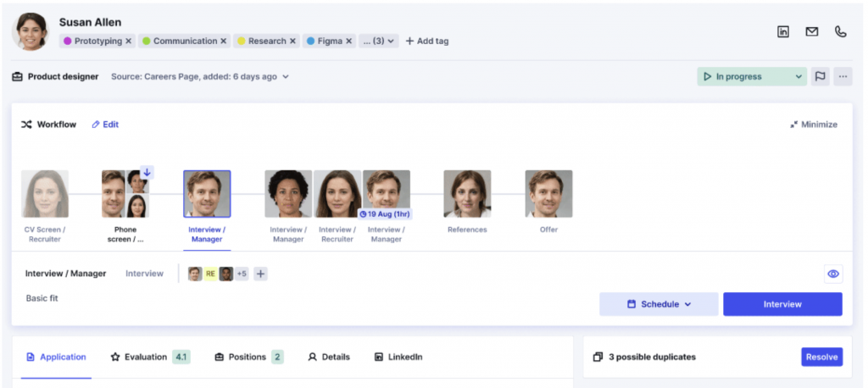The height and width of the screenshot is (388, 868).
Task: Toggle the eye visibility icon
Action: (833, 274)
